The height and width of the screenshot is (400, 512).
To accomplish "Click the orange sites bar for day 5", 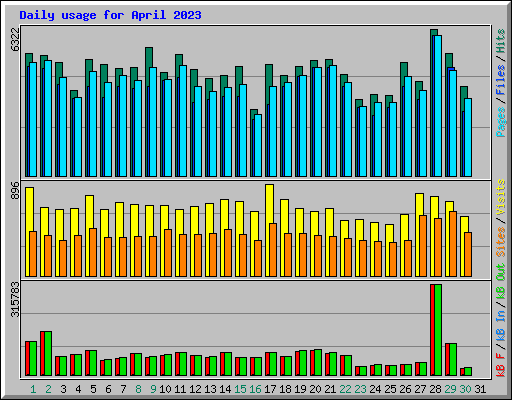I will 93,252.
